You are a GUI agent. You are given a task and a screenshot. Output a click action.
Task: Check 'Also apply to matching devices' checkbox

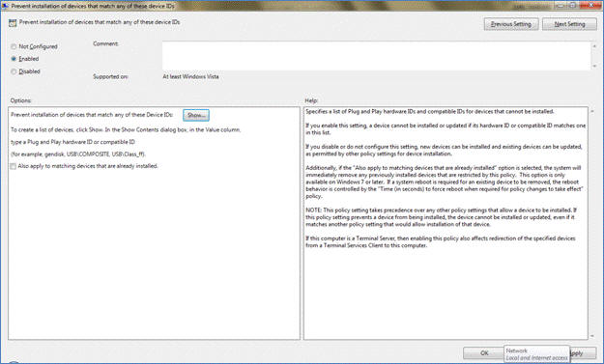[x=14, y=166]
